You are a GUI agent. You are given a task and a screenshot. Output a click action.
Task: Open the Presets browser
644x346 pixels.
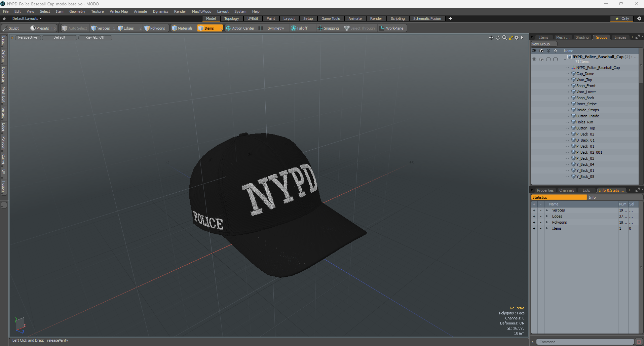[x=42, y=28]
